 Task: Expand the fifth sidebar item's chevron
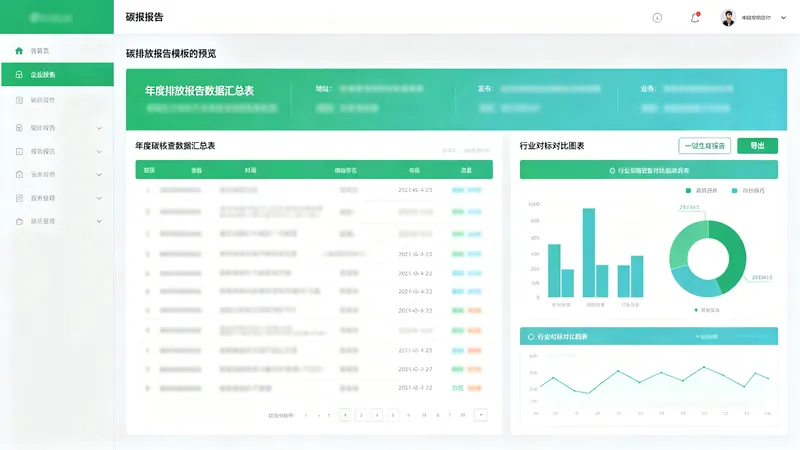click(99, 152)
